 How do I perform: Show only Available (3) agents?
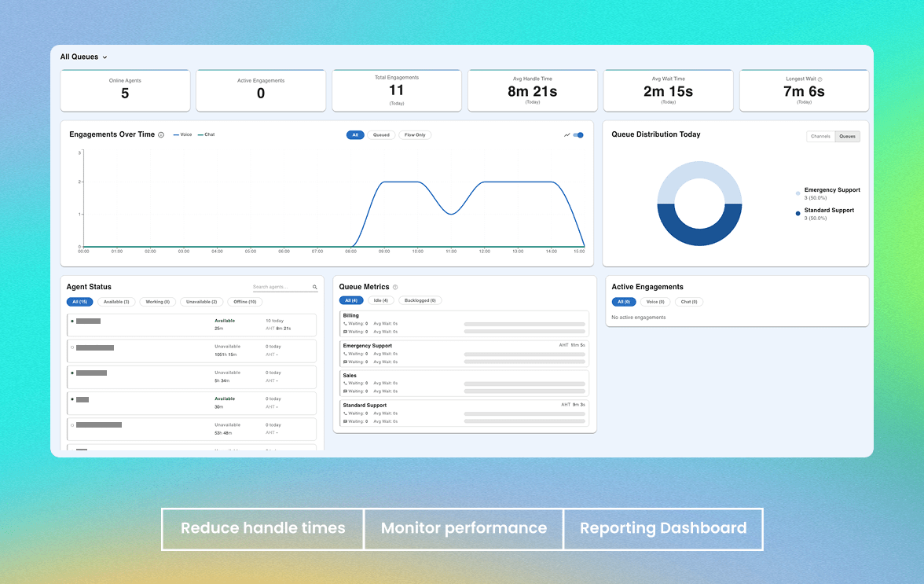[x=118, y=302]
